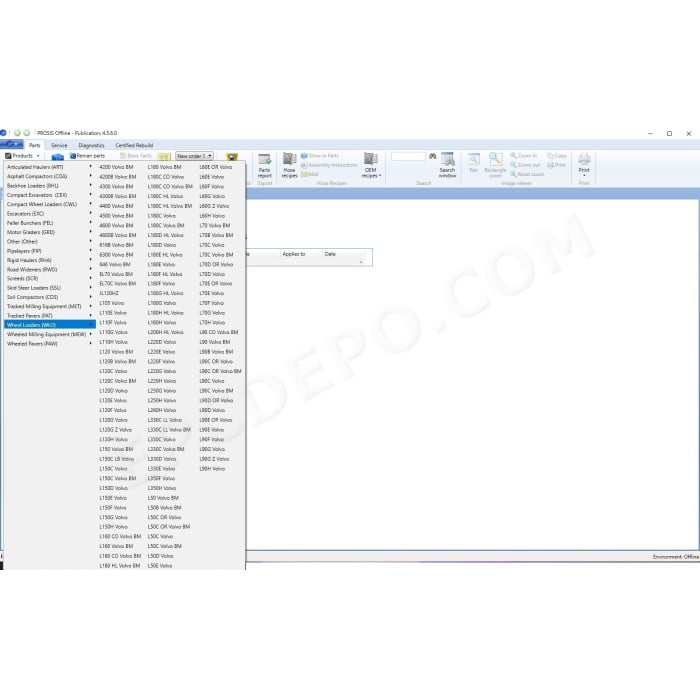The width and height of the screenshot is (700, 700).
Task: Click the blue folder icon beside Products
Action: [x=58, y=156]
